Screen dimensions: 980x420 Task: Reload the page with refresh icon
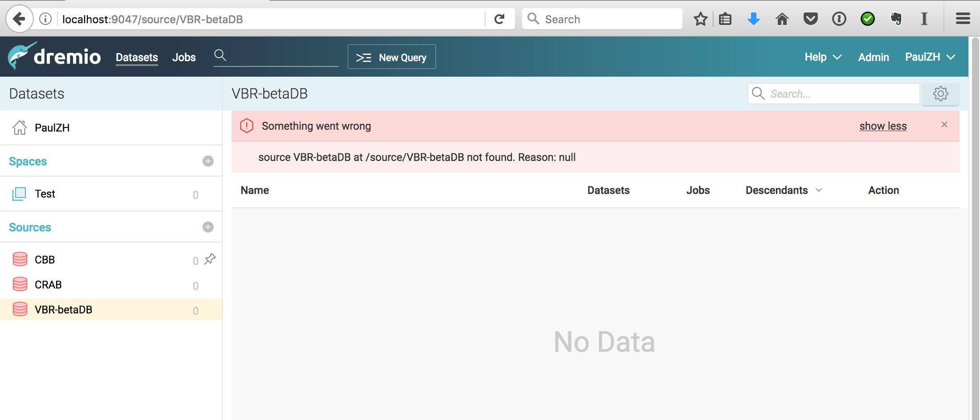[x=500, y=19]
